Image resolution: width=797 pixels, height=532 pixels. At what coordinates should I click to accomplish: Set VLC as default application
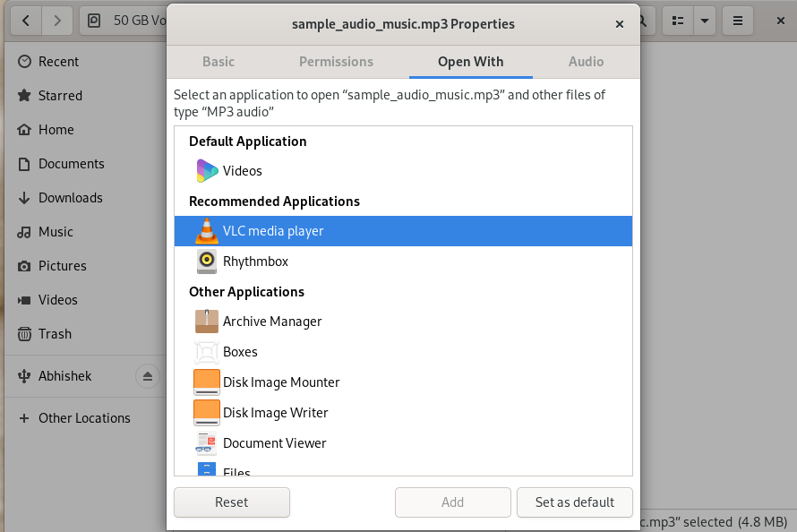(574, 502)
